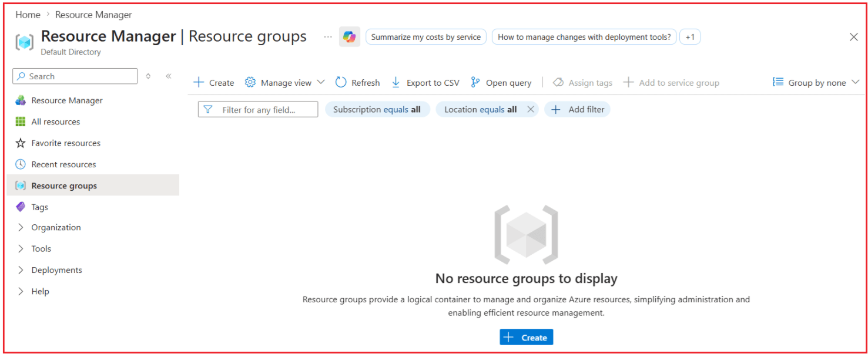
Task: Toggle the search pin icon
Action: (x=148, y=76)
